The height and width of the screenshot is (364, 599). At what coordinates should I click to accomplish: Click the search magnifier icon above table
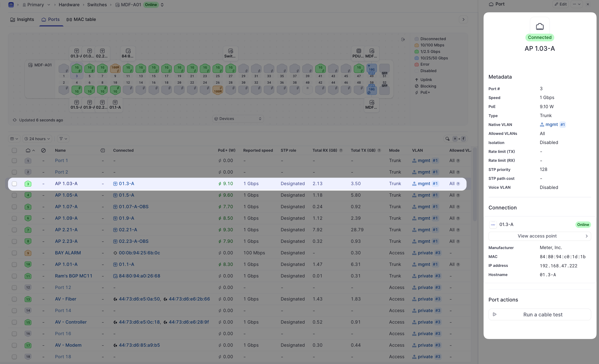point(447,139)
